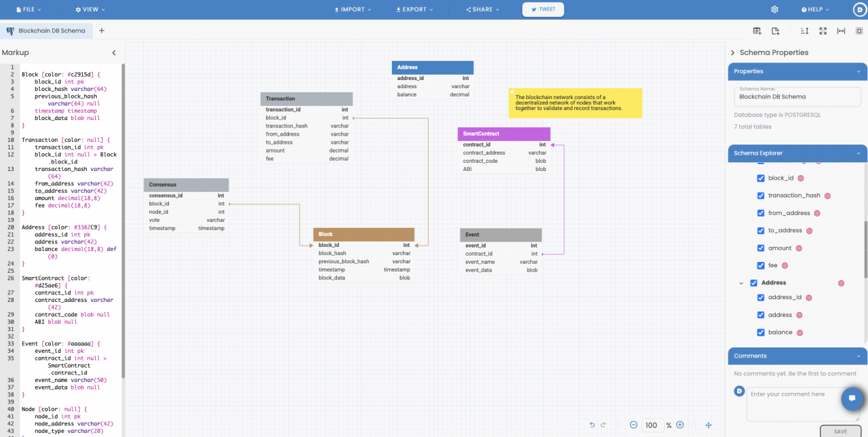The width and height of the screenshot is (868, 437).
Task: Collapse the Address group in Schema Explorer
Action: tap(741, 282)
